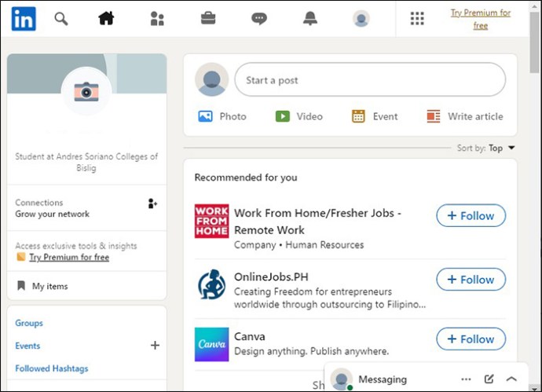Follow Canva
This screenshot has height=392, width=542.
[x=471, y=339]
